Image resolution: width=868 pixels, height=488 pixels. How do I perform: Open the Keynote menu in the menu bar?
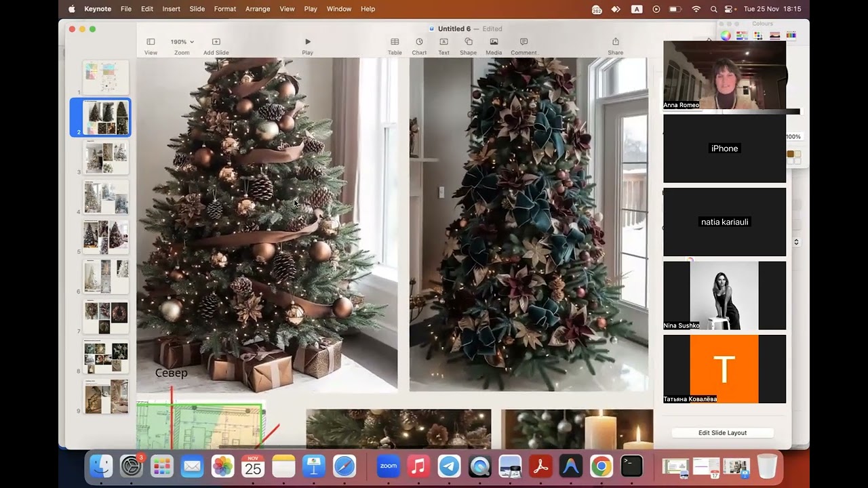pyautogui.click(x=98, y=9)
